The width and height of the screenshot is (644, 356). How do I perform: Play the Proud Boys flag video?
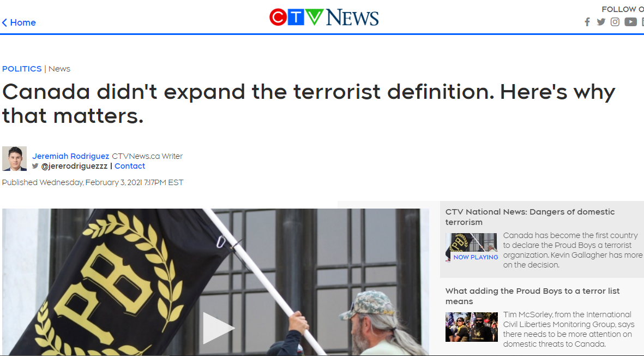[x=218, y=328]
